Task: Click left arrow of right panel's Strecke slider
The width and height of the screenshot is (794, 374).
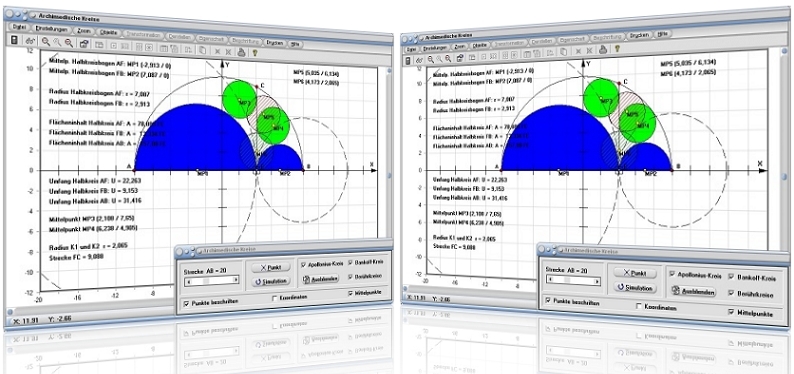Action: 550,279
